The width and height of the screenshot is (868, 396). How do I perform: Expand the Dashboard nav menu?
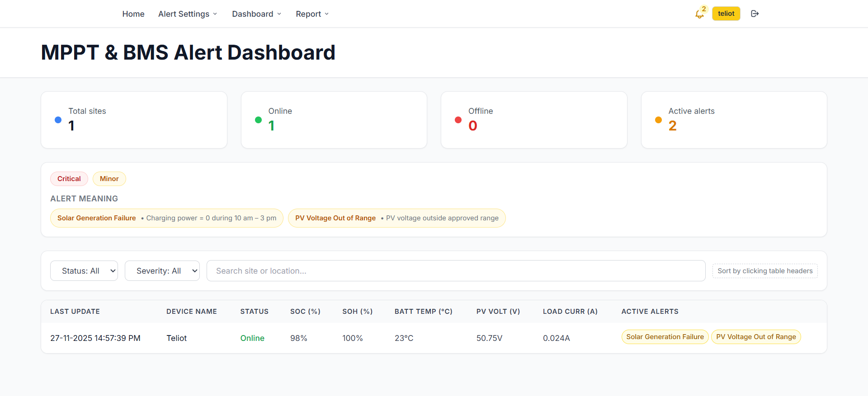click(x=256, y=14)
